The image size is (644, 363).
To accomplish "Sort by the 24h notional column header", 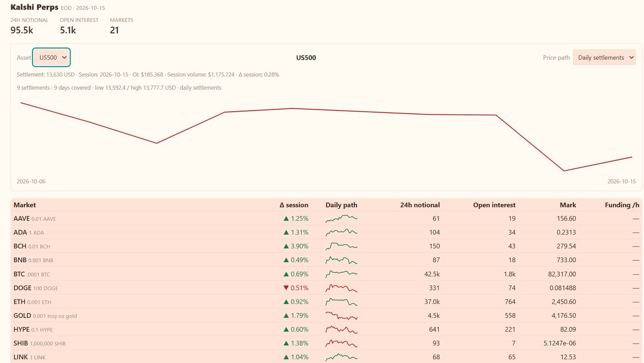I will (x=420, y=205).
